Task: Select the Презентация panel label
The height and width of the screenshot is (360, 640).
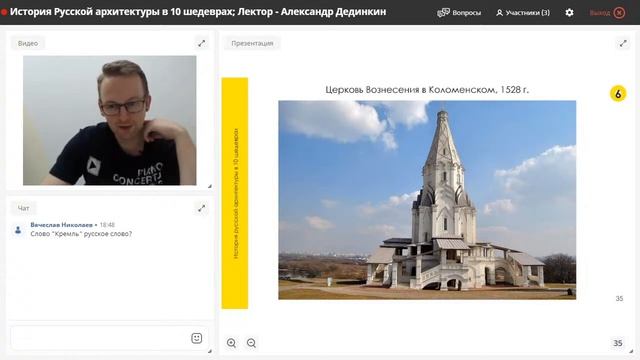Action: pyautogui.click(x=252, y=43)
